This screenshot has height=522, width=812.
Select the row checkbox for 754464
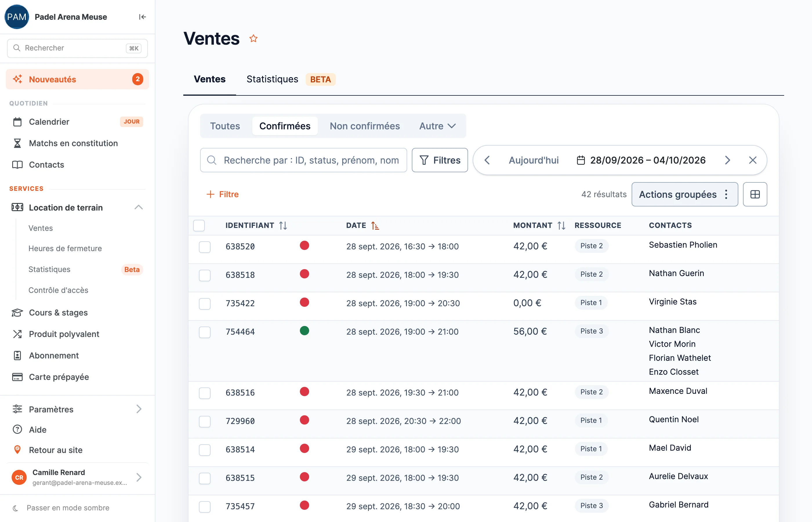(x=205, y=332)
